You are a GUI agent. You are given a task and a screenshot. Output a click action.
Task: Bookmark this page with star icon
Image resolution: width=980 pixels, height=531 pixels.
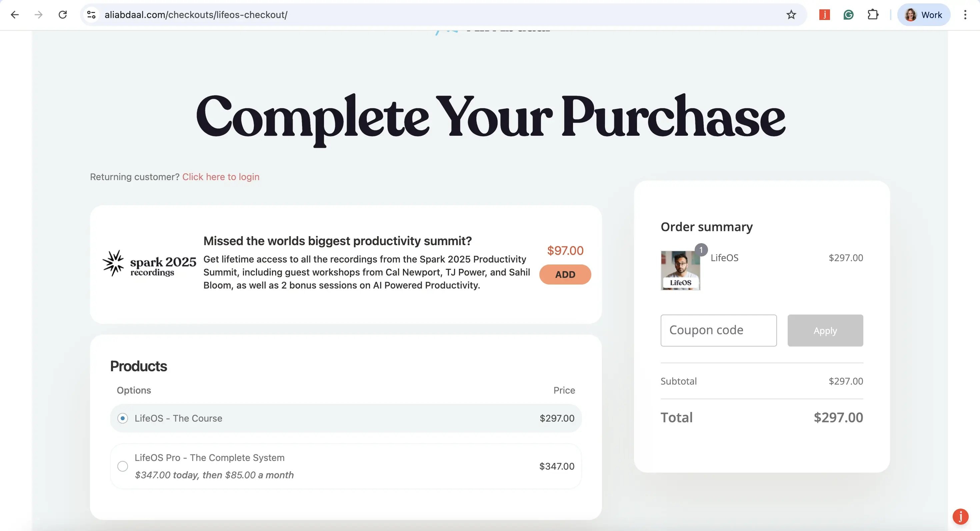[x=791, y=15]
